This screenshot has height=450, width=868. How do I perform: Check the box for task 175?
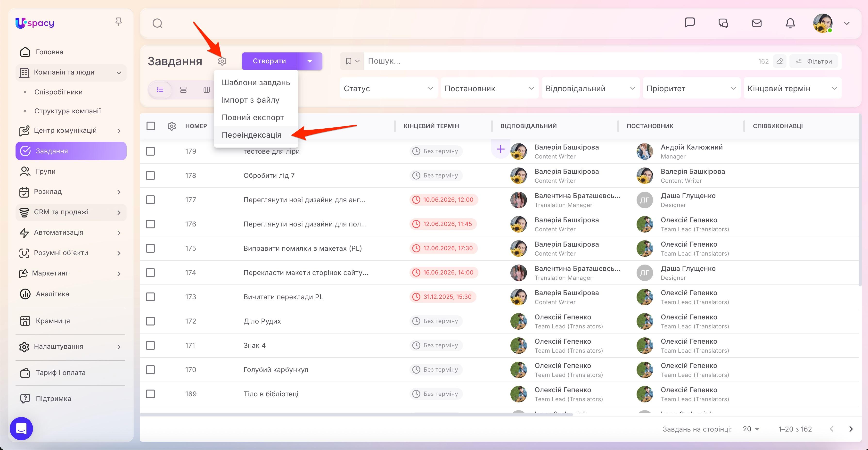click(150, 249)
